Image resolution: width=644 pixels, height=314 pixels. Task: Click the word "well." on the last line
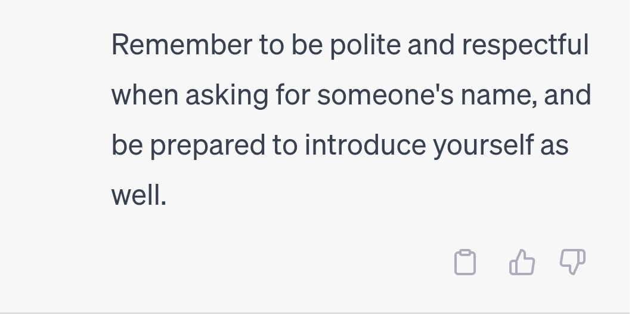139,195
